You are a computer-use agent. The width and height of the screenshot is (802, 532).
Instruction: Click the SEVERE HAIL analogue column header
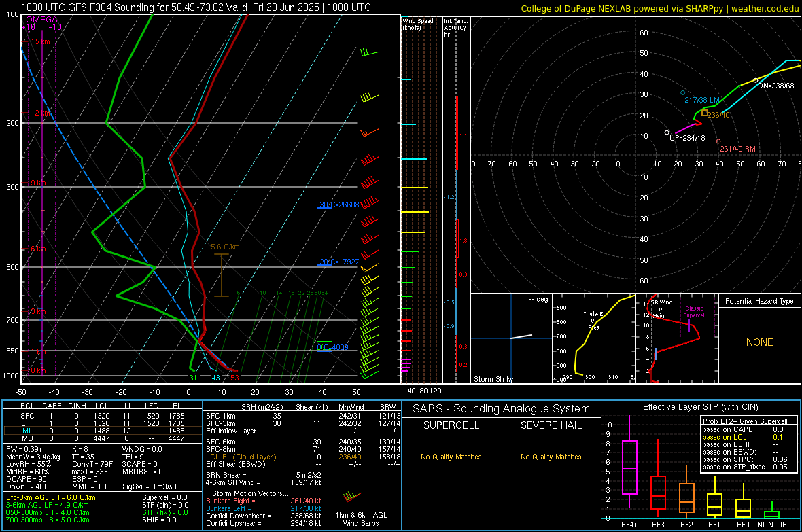[x=551, y=425]
